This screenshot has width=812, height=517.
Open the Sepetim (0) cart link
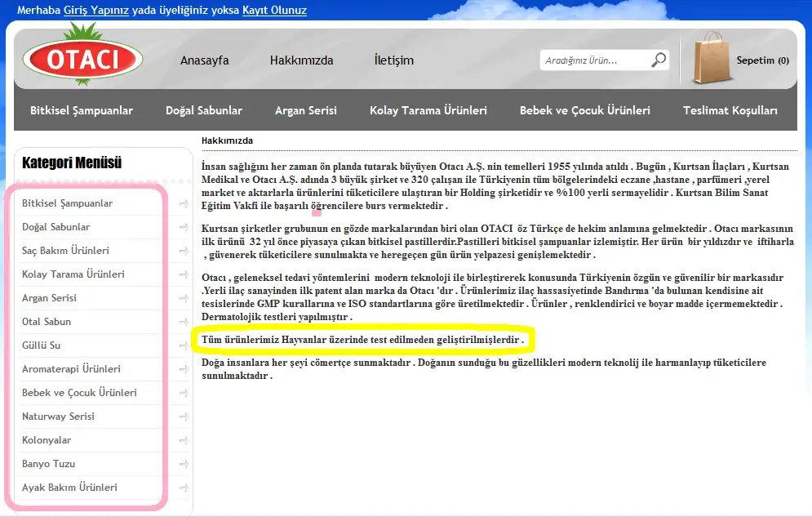(x=763, y=60)
